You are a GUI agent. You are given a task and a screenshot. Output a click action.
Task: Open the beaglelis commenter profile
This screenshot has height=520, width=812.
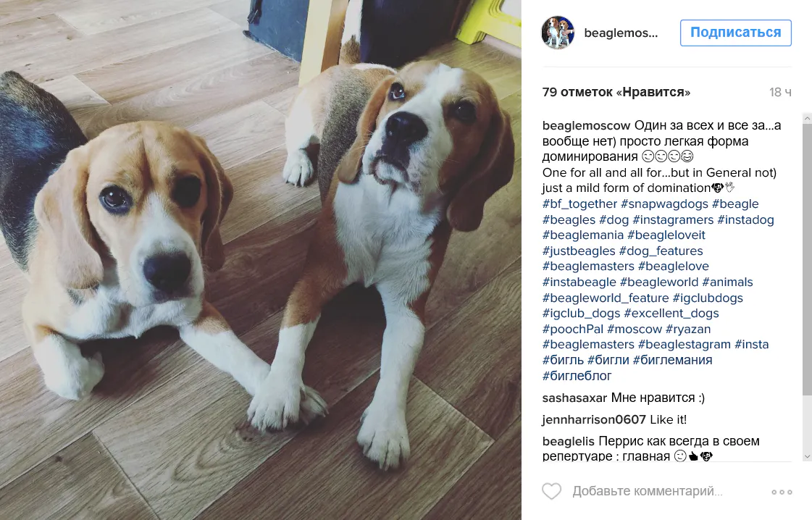[x=568, y=441]
